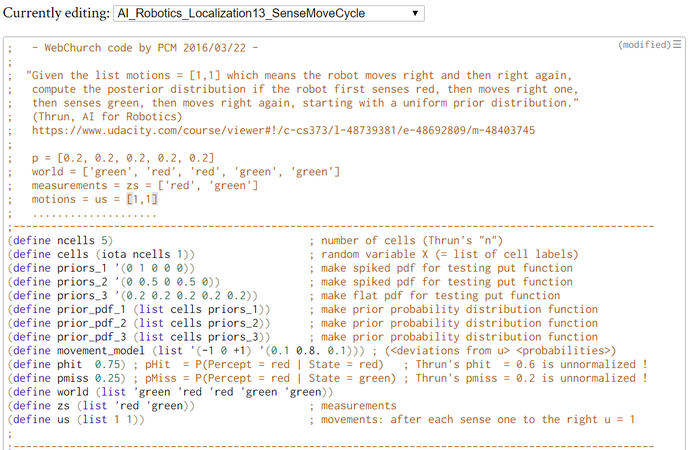Click the 'movements: after each sense' comment
This screenshot has width=690, height=450.
click(x=472, y=419)
